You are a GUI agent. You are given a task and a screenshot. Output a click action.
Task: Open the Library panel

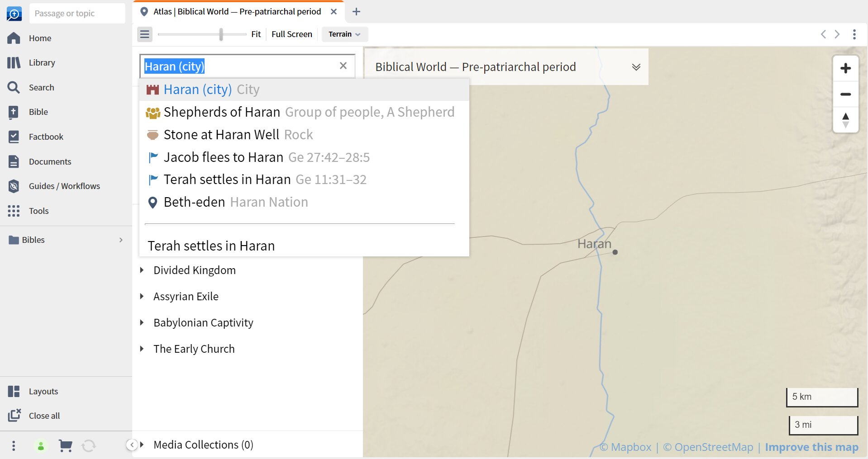coord(42,62)
